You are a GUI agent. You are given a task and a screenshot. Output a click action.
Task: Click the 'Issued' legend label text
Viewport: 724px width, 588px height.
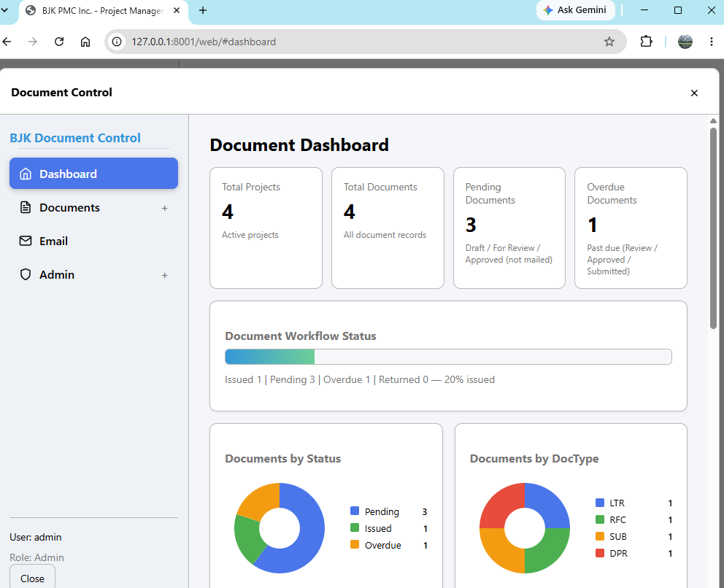tap(378, 528)
